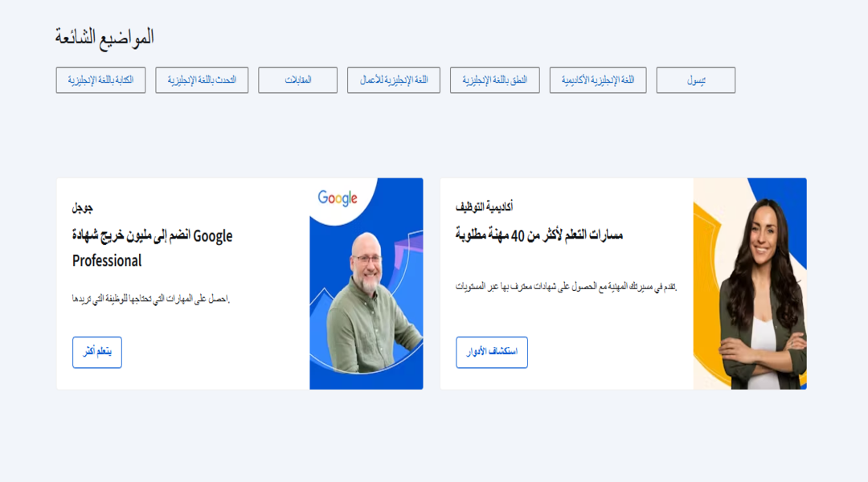Select the تيسول topic chip

696,80
